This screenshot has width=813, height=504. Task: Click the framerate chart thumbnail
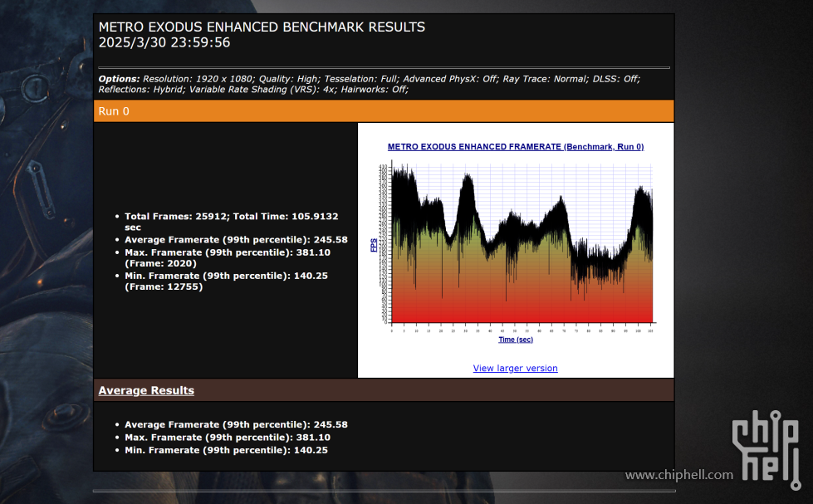(516, 244)
